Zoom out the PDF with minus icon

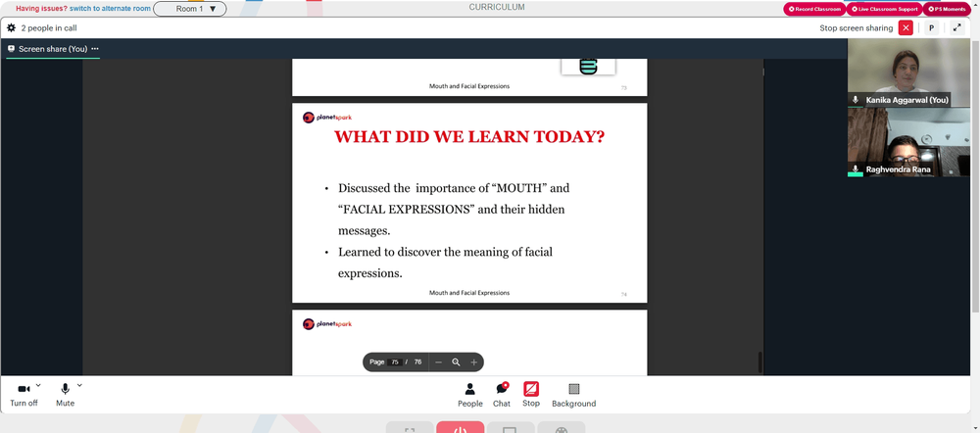click(439, 362)
